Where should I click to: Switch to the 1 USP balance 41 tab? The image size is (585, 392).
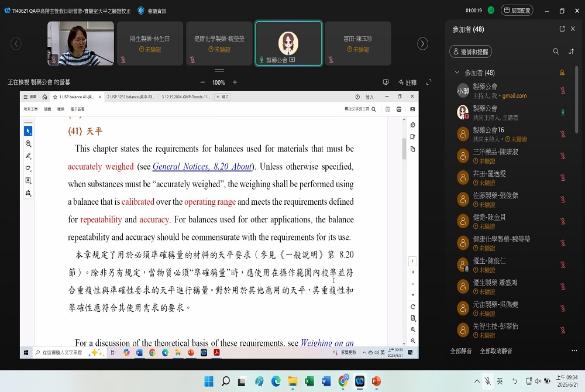coord(77,97)
